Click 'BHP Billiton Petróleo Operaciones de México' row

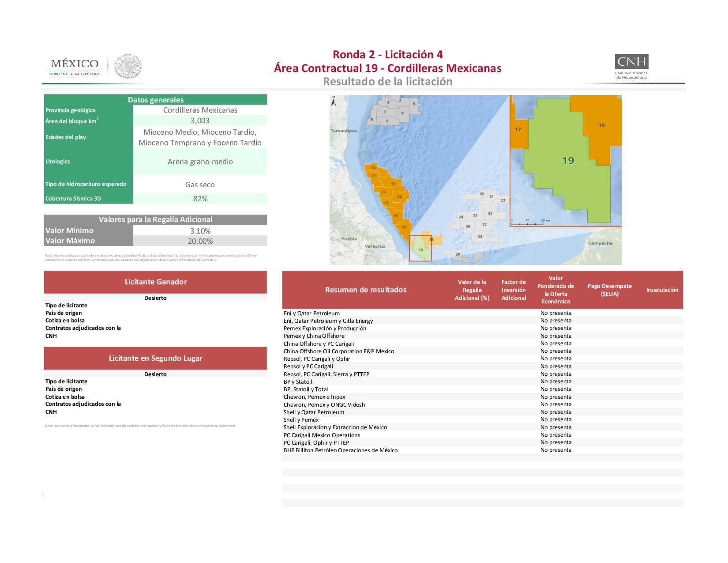click(483, 450)
